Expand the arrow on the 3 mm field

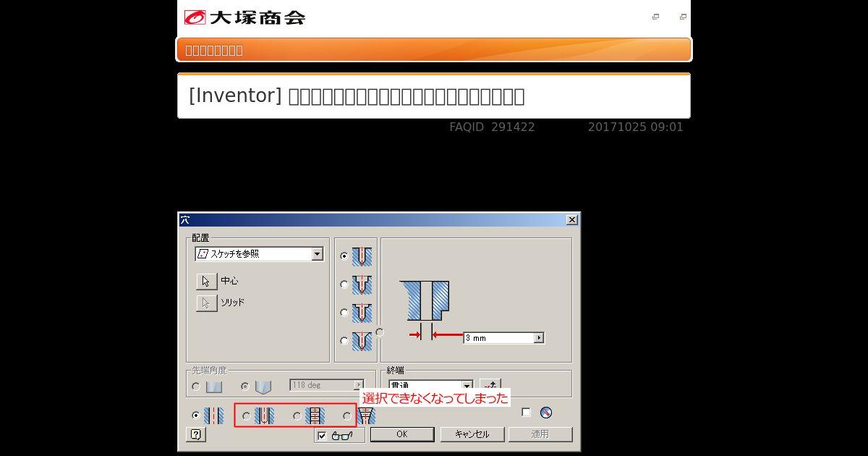[539, 338]
